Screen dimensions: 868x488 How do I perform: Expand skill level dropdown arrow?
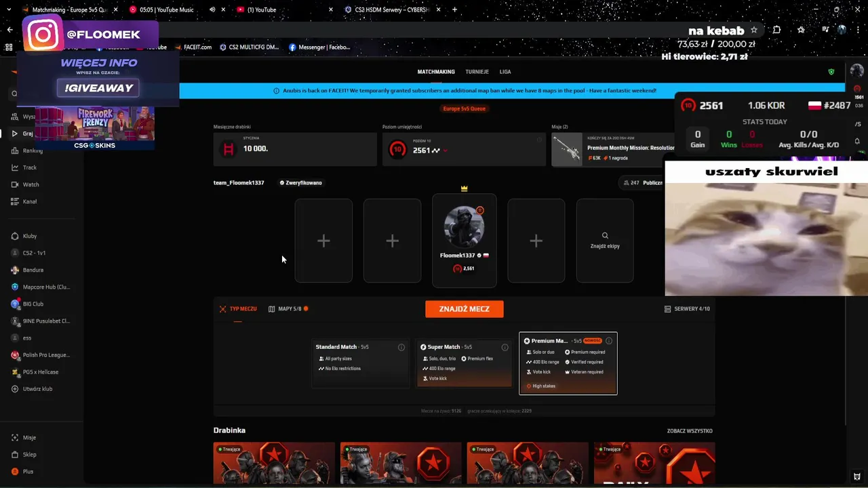click(446, 150)
